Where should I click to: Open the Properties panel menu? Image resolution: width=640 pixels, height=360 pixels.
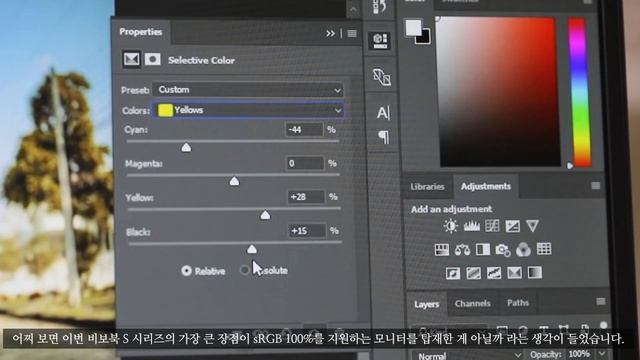[352, 33]
